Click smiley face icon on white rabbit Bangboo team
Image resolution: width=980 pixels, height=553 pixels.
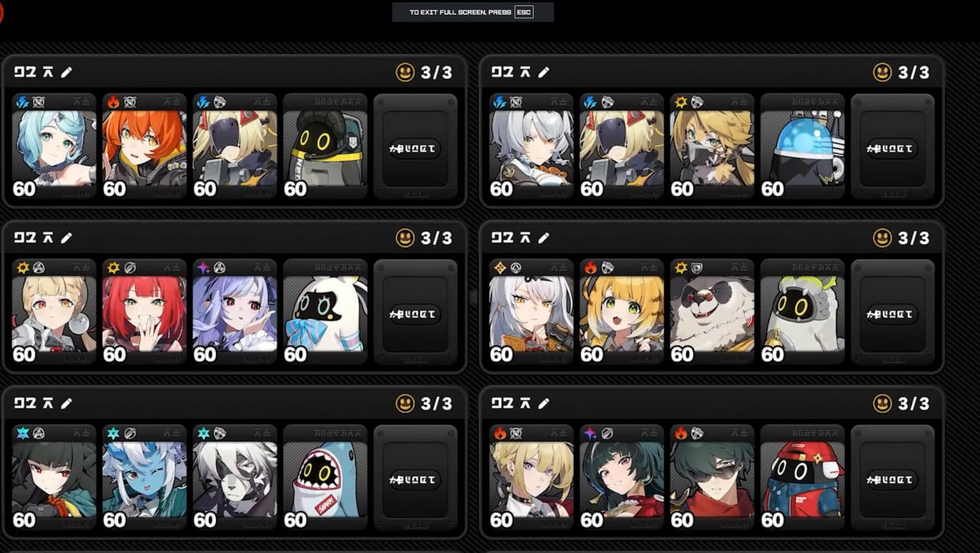tap(405, 237)
